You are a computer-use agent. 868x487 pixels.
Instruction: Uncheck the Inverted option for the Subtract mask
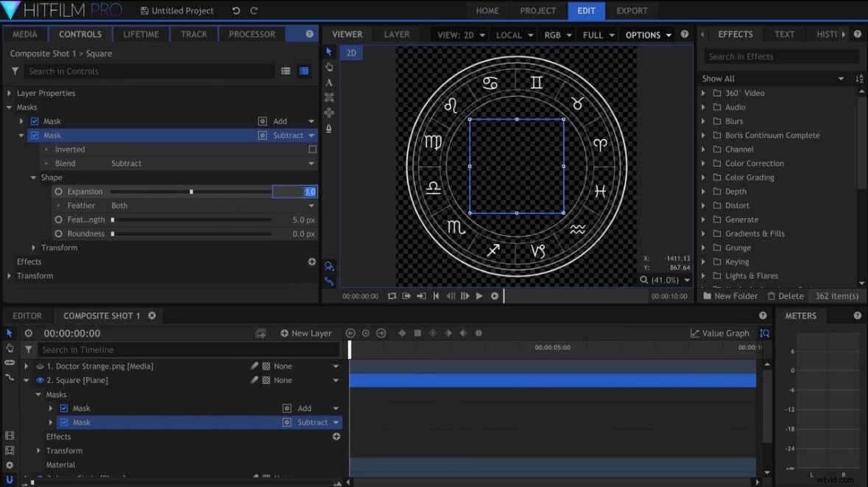point(312,149)
